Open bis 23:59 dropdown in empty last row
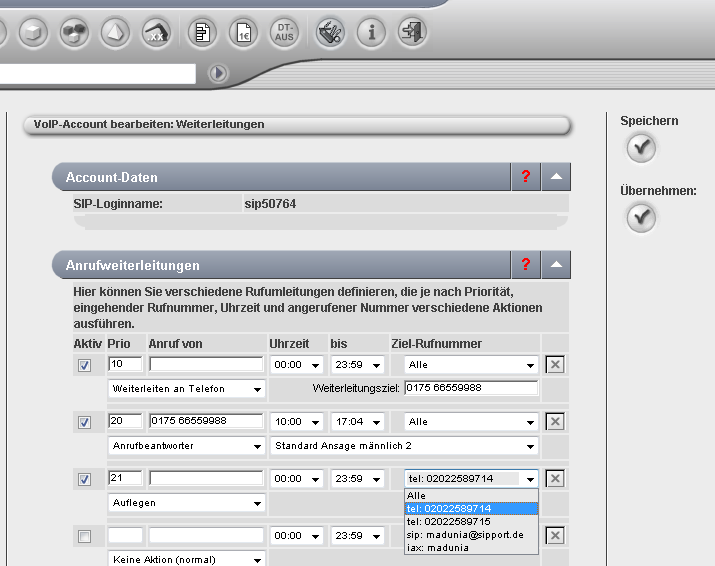 coord(358,536)
